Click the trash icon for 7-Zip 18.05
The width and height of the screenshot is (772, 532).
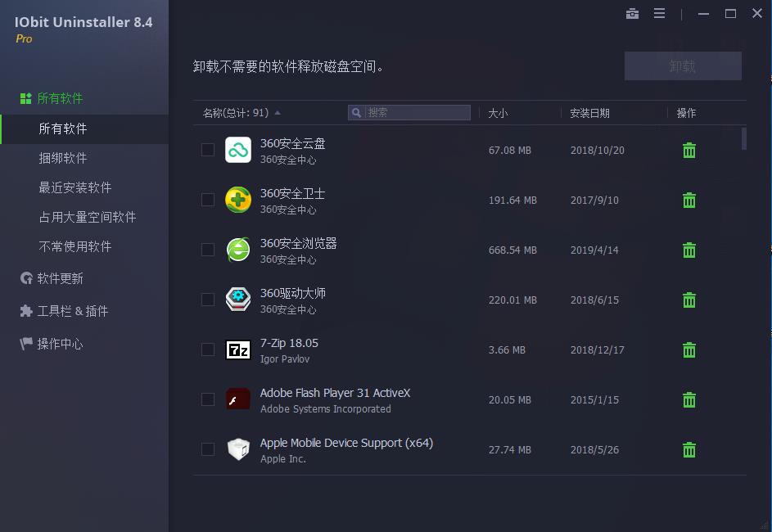pyautogui.click(x=689, y=350)
